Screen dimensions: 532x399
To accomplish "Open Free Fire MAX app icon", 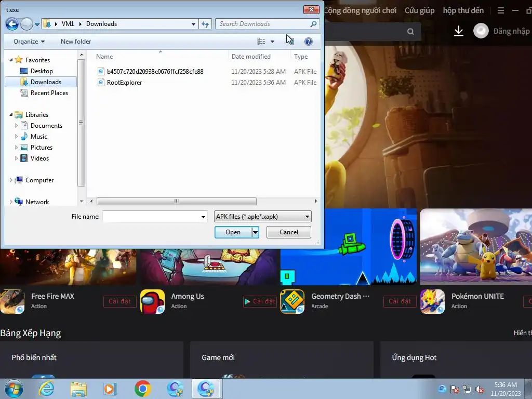I will tap(12, 301).
